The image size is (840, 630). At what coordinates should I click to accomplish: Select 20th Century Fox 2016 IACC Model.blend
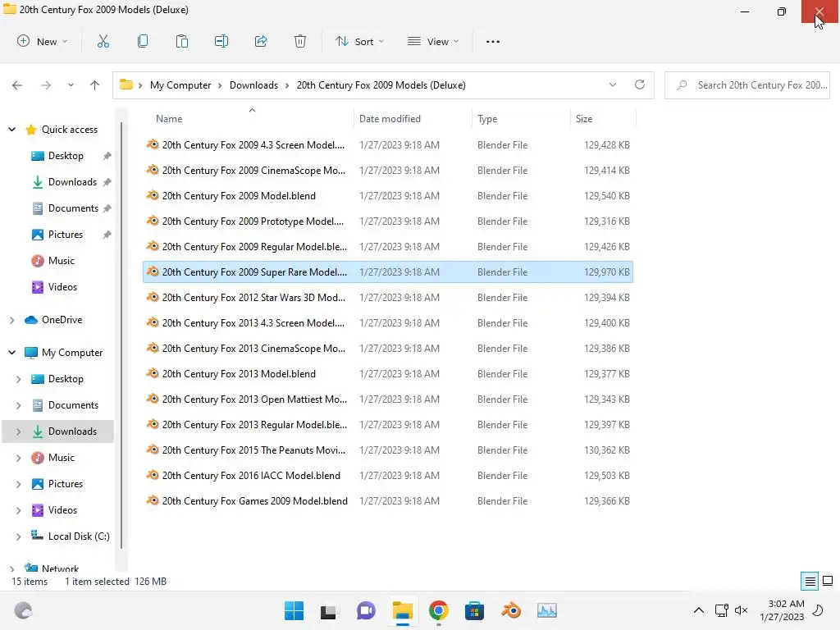pos(388,476)
